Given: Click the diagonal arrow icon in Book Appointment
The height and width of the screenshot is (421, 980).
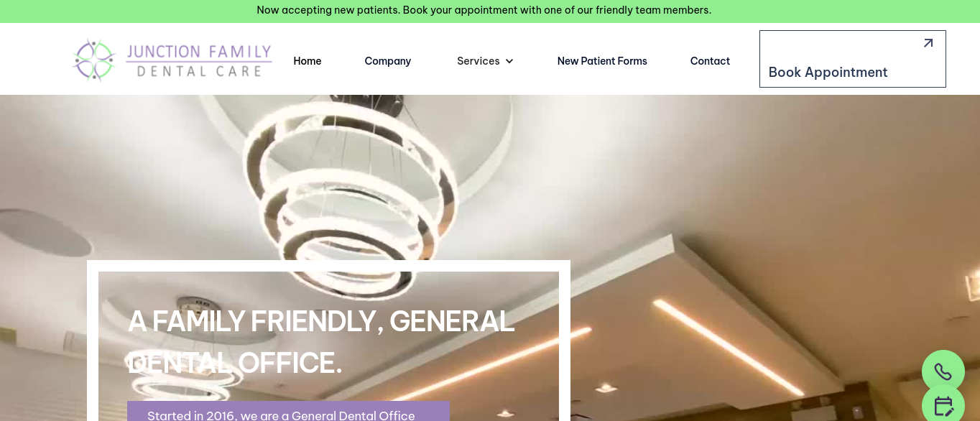Looking at the screenshot, I should [x=928, y=43].
